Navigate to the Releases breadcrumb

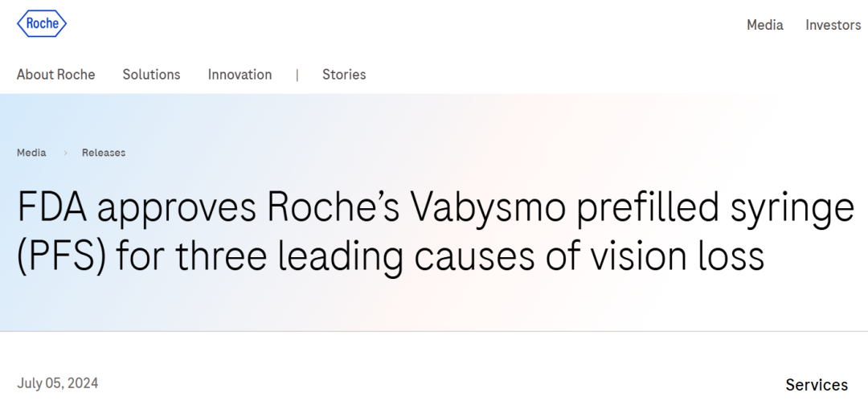[x=104, y=153]
